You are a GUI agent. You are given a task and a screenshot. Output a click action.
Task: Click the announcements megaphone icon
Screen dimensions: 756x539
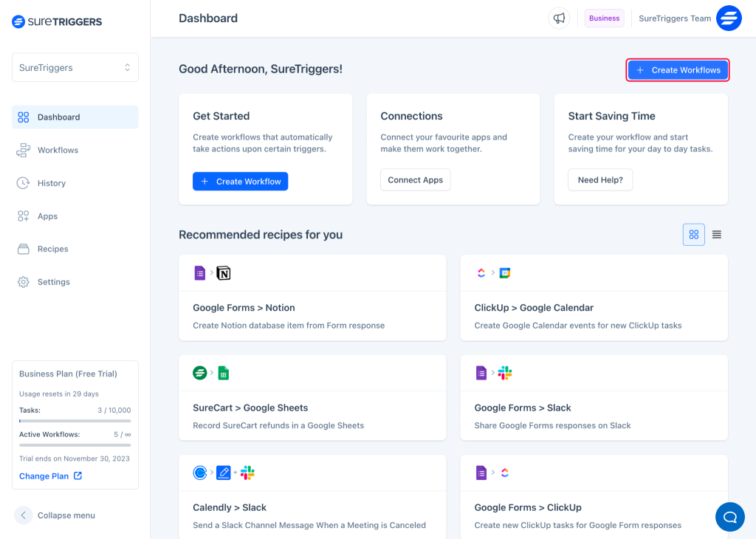(559, 18)
